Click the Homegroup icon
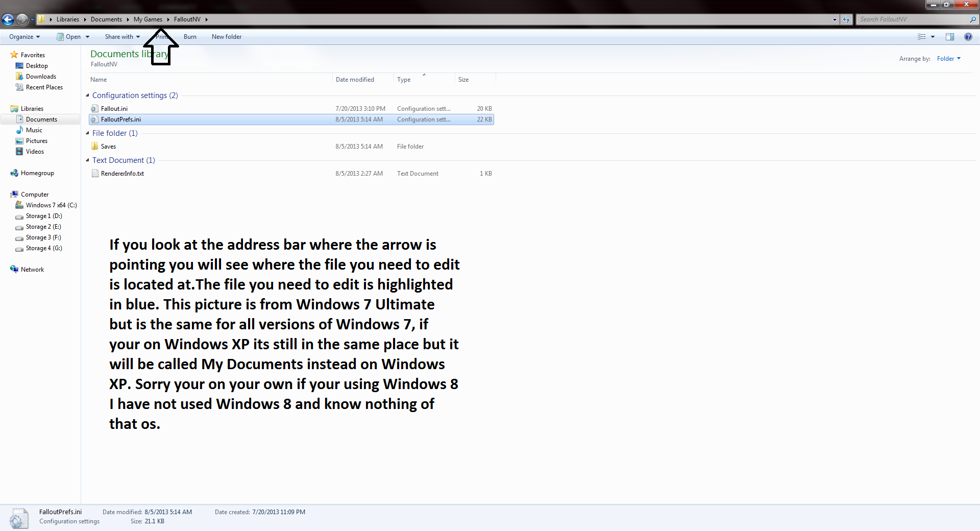Screen dimensions: 980x531 click(x=14, y=173)
